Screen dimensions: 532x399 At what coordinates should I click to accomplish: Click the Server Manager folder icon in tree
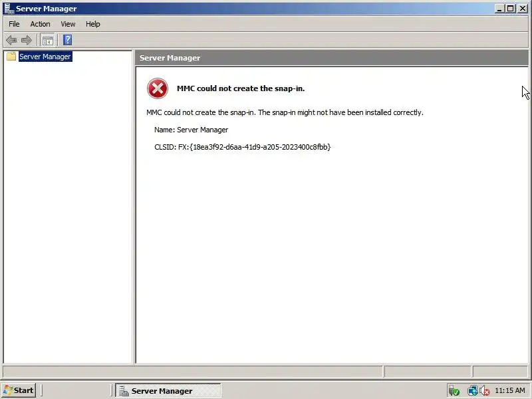click(11, 57)
